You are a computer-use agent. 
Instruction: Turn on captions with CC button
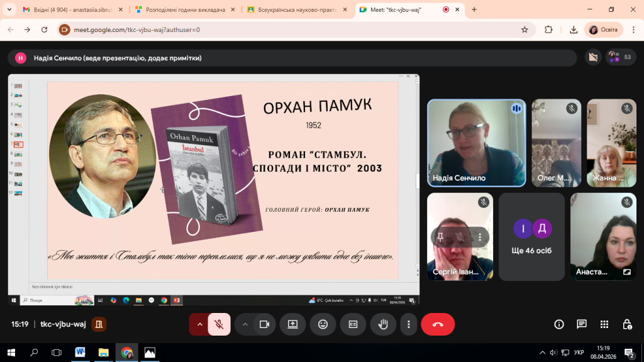[353, 324]
